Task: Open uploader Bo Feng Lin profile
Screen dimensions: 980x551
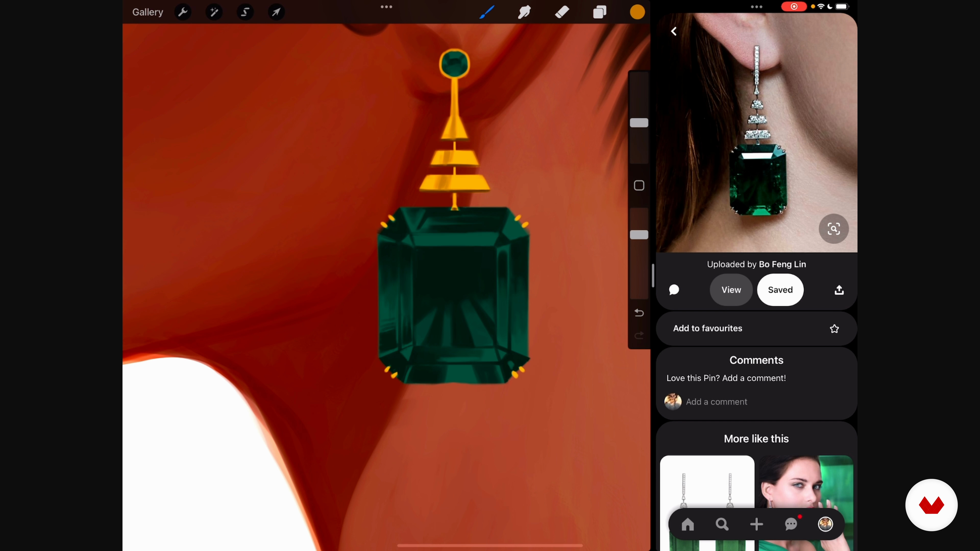Action: point(782,264)
